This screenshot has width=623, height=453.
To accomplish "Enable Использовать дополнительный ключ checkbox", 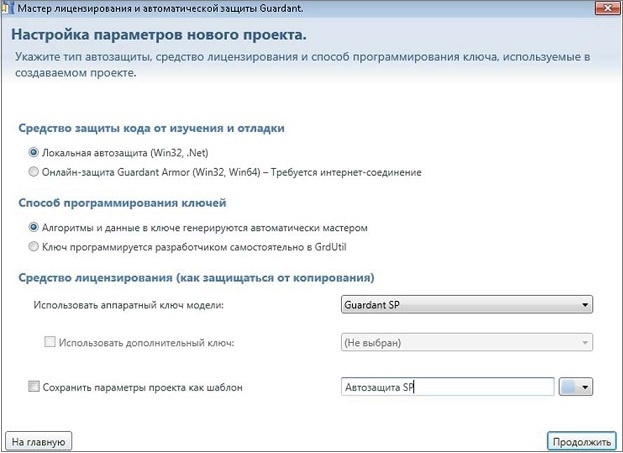I will pos(50,343).
